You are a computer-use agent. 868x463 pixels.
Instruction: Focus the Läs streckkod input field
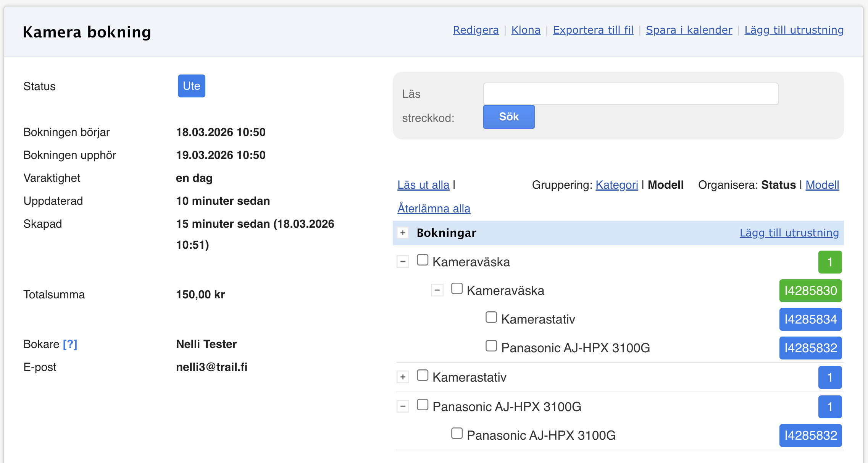[x=631, y=94]
